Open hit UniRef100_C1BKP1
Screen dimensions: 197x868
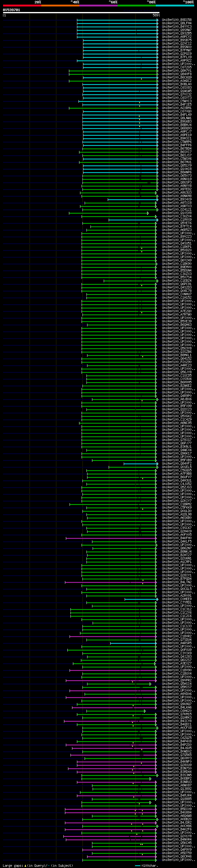(x=177, y=247)
